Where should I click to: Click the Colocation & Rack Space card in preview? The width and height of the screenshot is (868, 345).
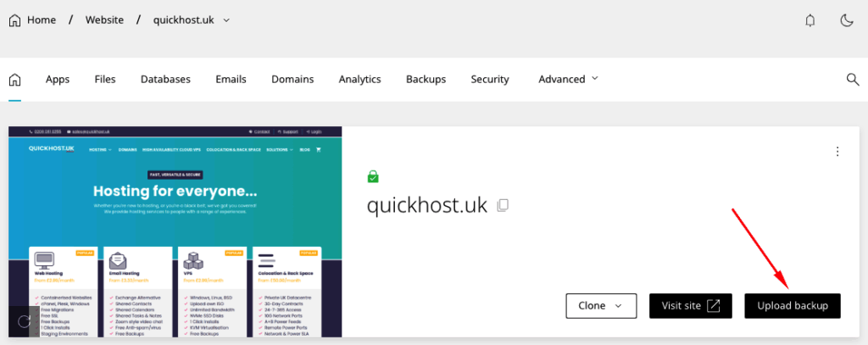[x=287, y=292]
